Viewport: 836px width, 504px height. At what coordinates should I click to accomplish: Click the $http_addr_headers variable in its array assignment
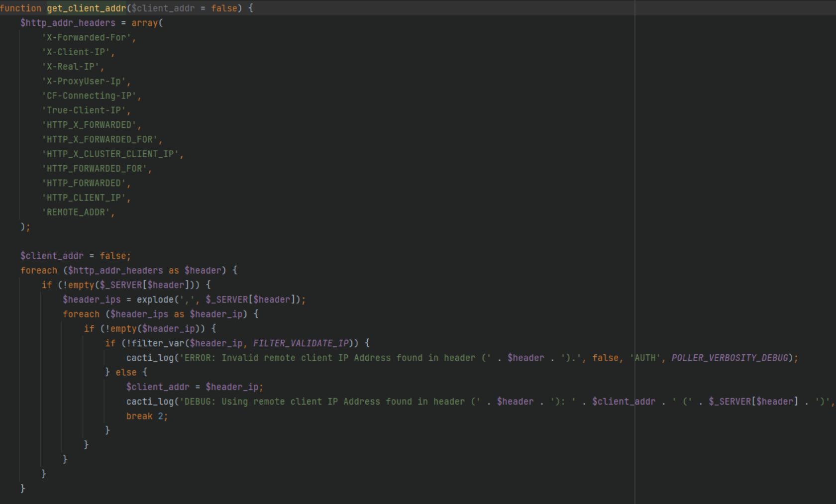click(68, 23)
